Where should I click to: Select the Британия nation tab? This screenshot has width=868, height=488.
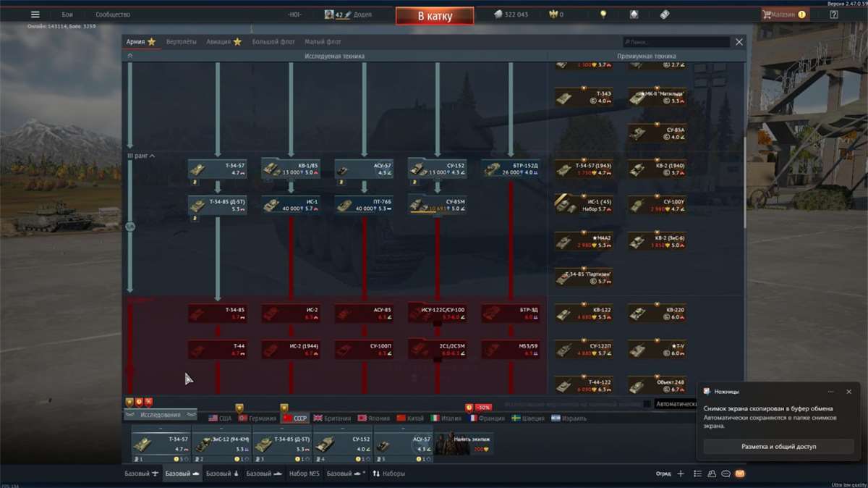click(332, 418)
